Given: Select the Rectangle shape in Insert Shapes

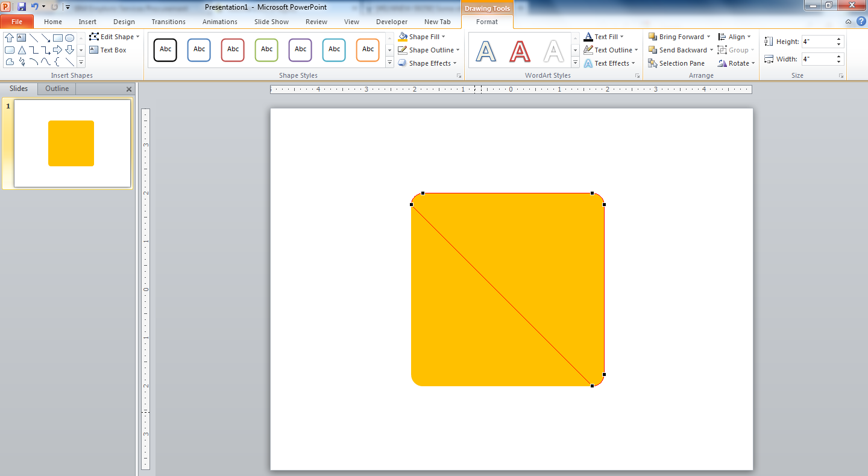Looking at the screenshot, I should (x=58, y=37).
